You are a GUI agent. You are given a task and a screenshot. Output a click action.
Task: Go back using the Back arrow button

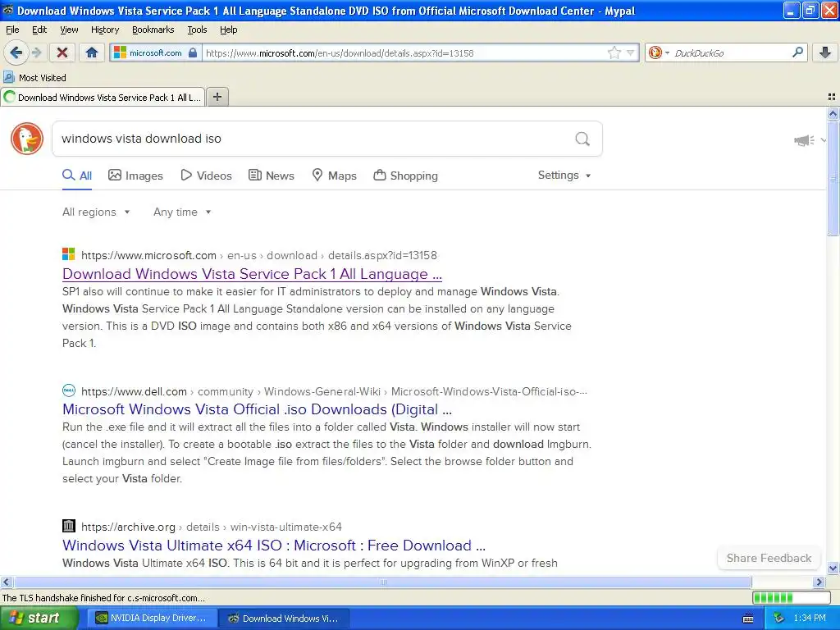click(16, 52)
